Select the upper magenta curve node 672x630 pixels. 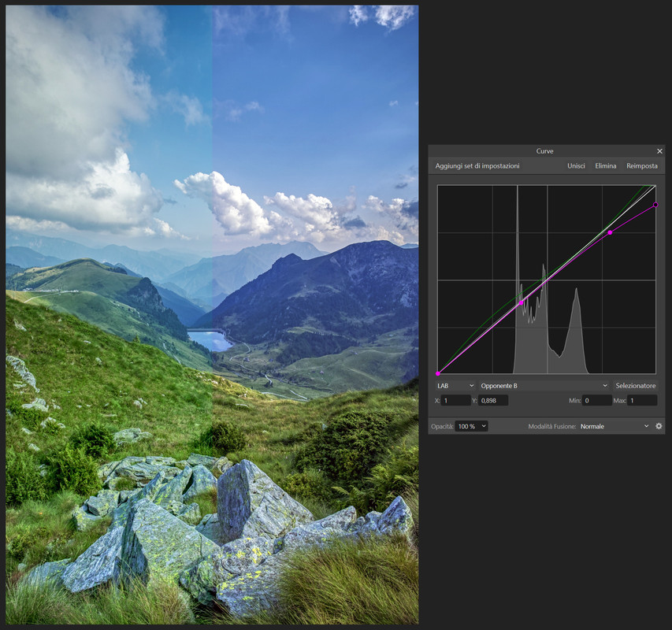click(x=610, y=232)
